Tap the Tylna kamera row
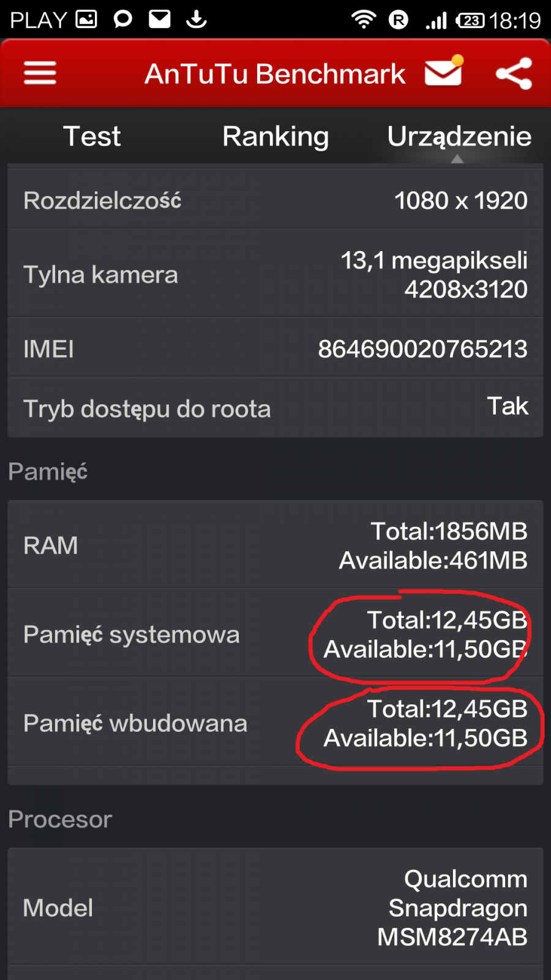The width and height of the screenshot is (551, 980). pyautogui.click(x=275, y=274)
